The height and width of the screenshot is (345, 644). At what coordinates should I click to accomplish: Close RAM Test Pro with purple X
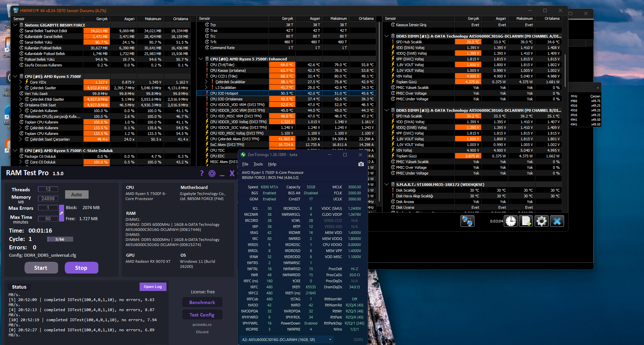[232, 173]
